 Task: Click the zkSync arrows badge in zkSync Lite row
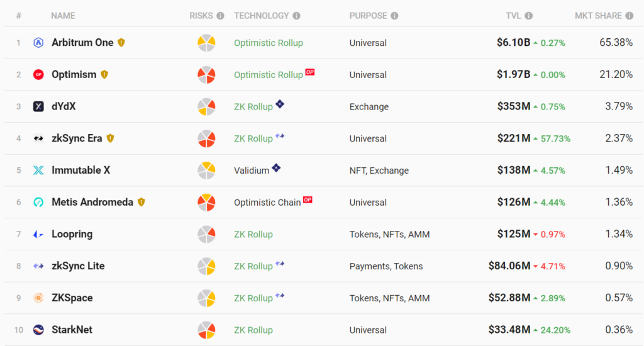pyautogui.click(x=280, y=264)
